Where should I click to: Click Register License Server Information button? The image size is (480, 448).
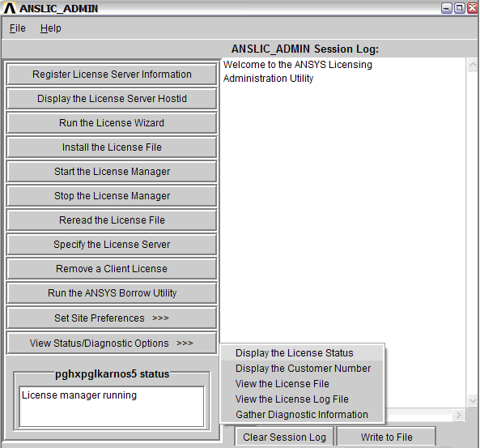coord(112,75)
